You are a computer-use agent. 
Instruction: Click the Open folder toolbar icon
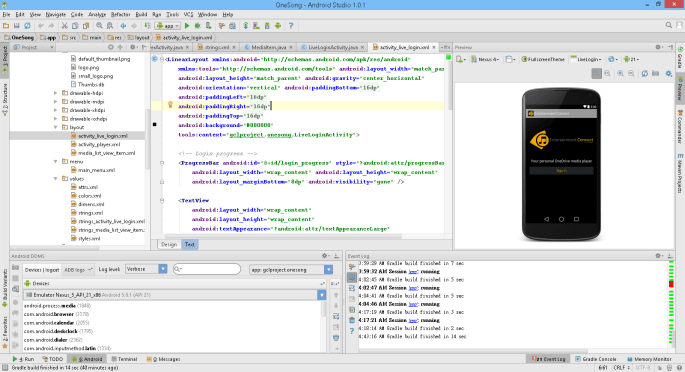click(x=6, y=26)
